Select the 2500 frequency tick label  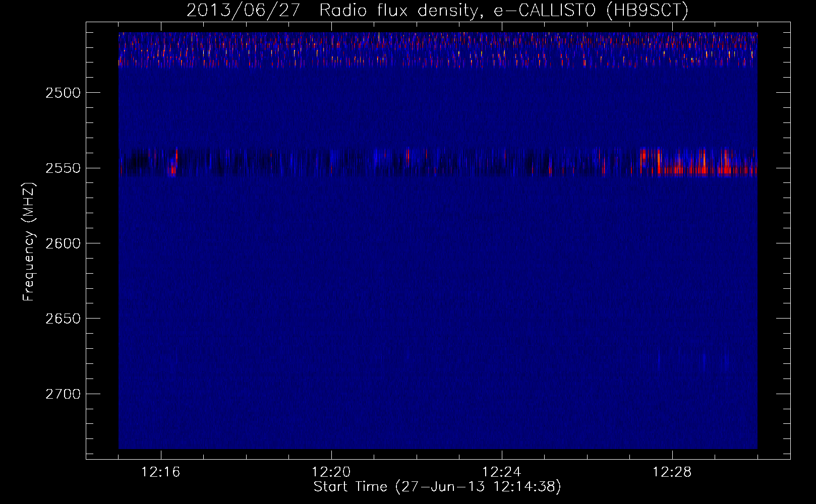click(x=63, y=93)
